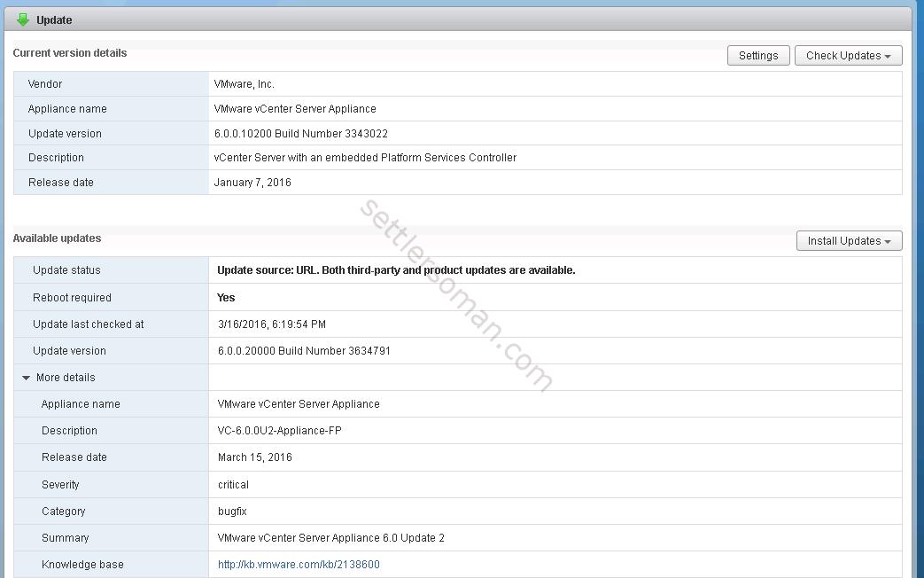Click the January 7, 2016 release date

[x=252, y=183]
